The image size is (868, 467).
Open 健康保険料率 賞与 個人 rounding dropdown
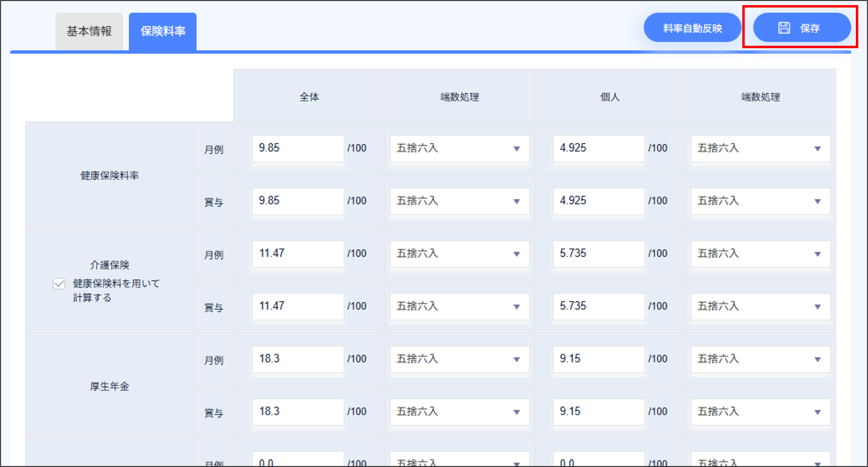(x=761, y=201)
